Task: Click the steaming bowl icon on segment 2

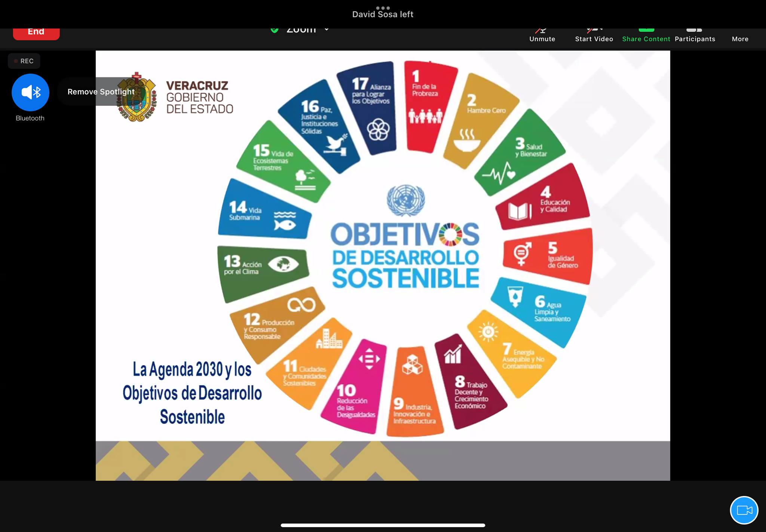Action: (467, 140)
